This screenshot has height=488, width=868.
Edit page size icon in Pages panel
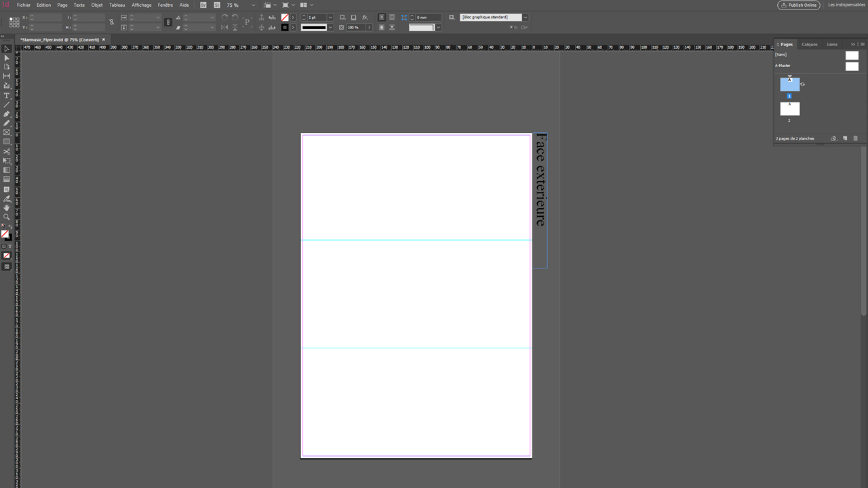click(x=834, y=138)
